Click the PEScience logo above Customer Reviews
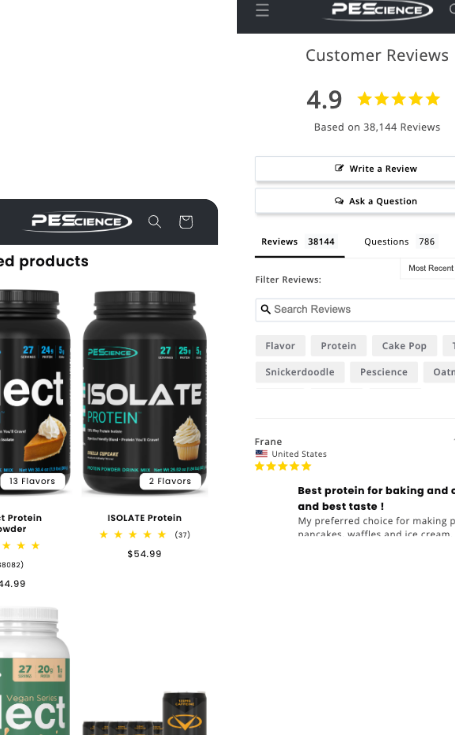The height and width of the screenshot is (735, 455). 378,10
